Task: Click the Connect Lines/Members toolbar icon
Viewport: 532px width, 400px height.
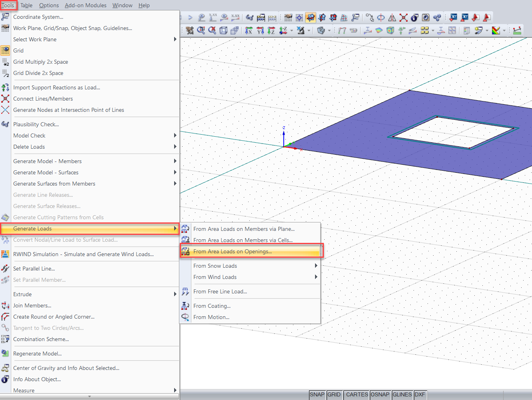Action: click(x=404, y=18)
